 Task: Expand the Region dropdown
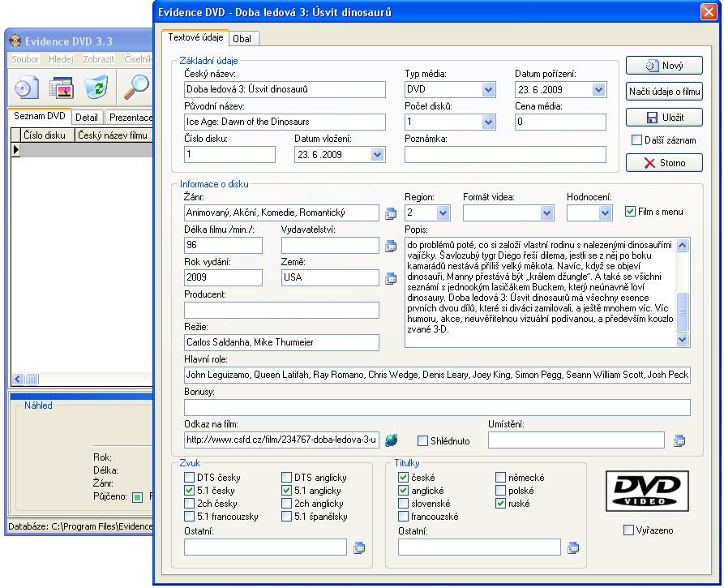point(443,213)
